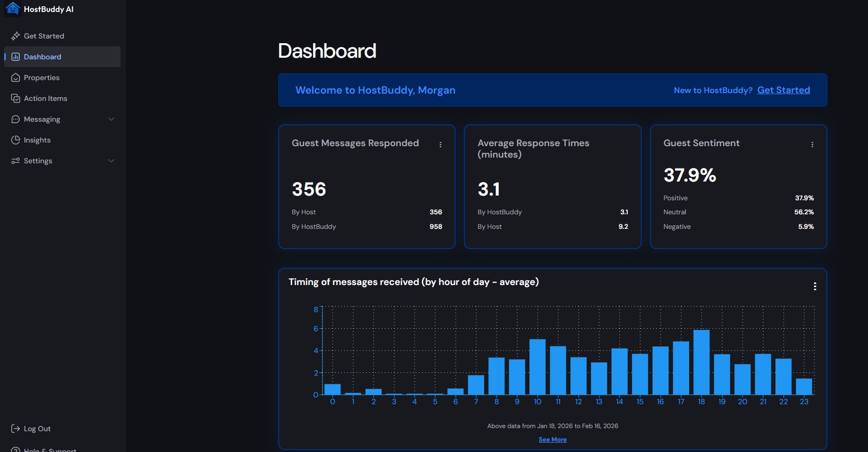Open Insights via its pie chart icon
The width and height of the screenshot is (868, 452).
pyautogui.click(x=16, y=140)
